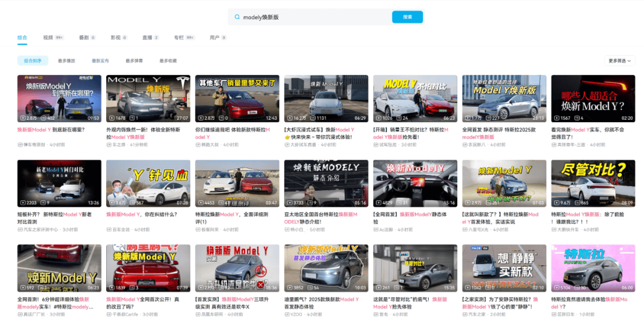Open the title 短板补齐?新特斯拉Model Y新老对比首测
This screenshot has width=644, height=323.
click(x=55, y=218)
